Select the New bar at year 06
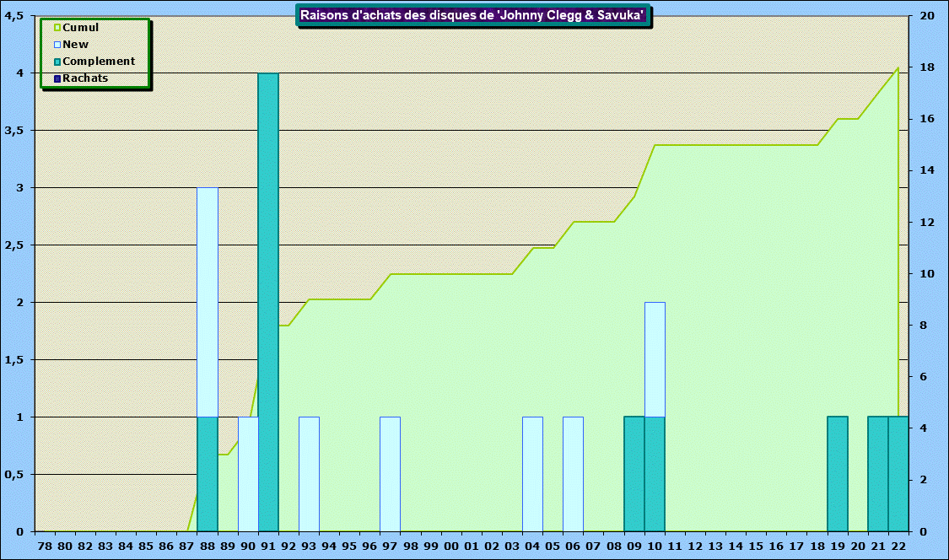Viewport: 949px width, 560px height. coord(573,474)
